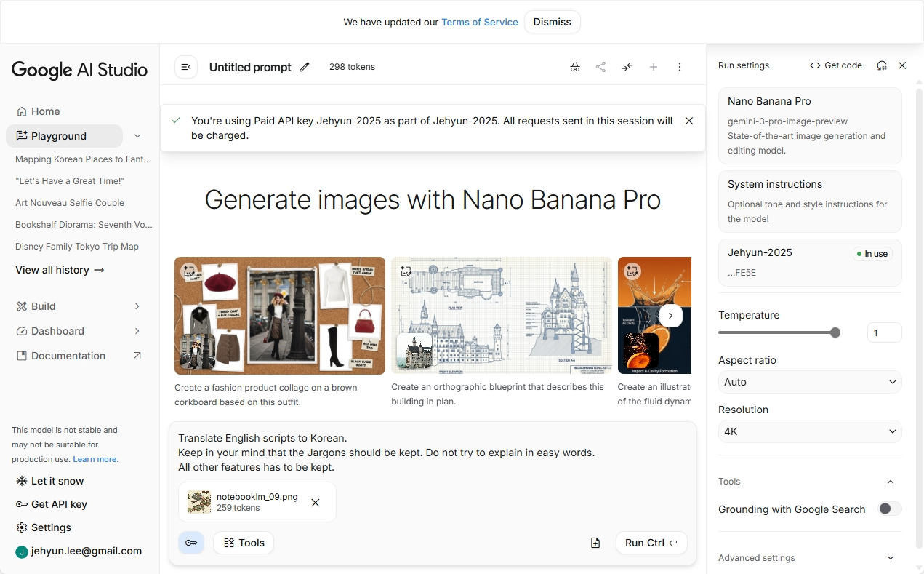Open the Terms of Service link

[479, 22]
